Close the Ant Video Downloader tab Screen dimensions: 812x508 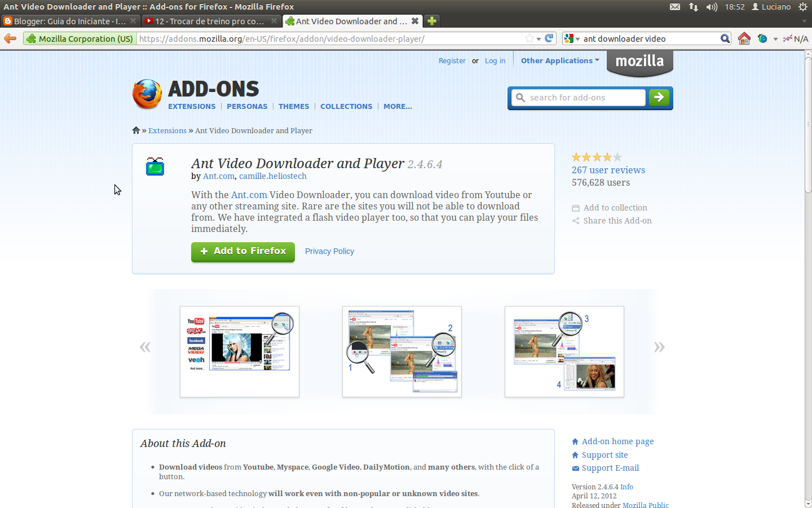click(415, 21)
